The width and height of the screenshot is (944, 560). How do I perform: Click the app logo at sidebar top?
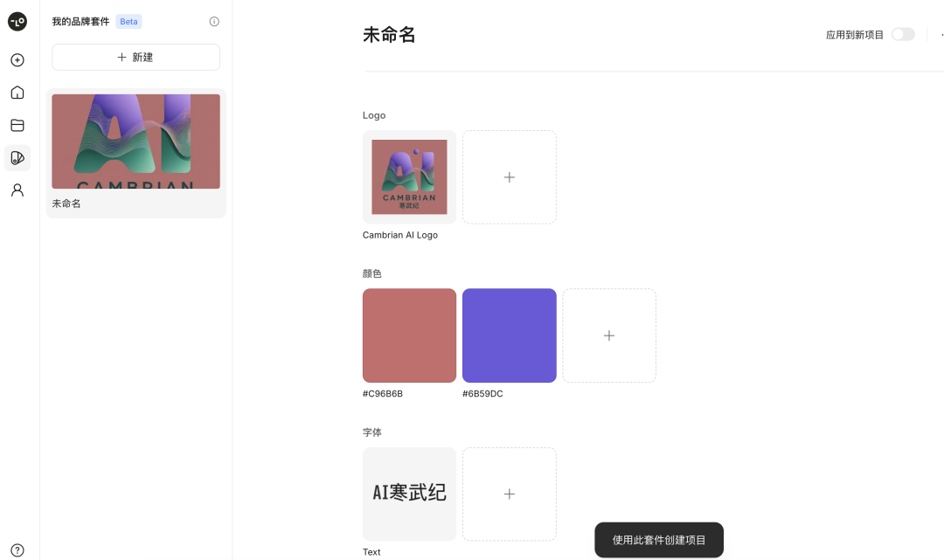[17, 22]
